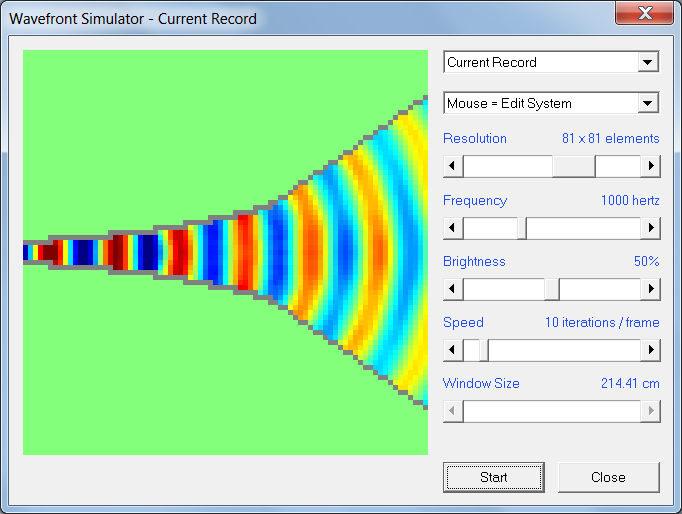Image resolution: width=682 pixels, height=514 pixels.
Task: Click the Resolution slider right arrow
Action: tap(651, 166)
